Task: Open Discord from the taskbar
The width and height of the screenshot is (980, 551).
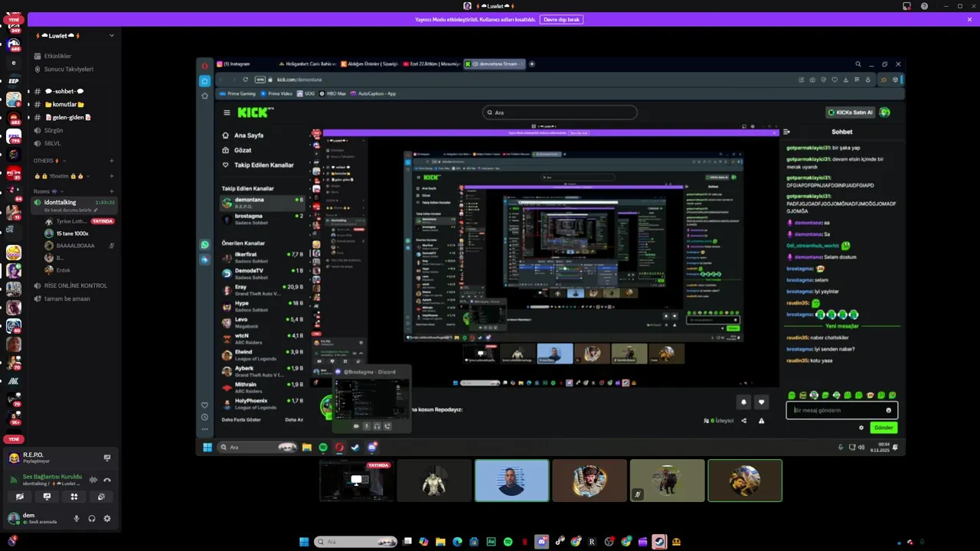Action: click(x=541, y=542)
